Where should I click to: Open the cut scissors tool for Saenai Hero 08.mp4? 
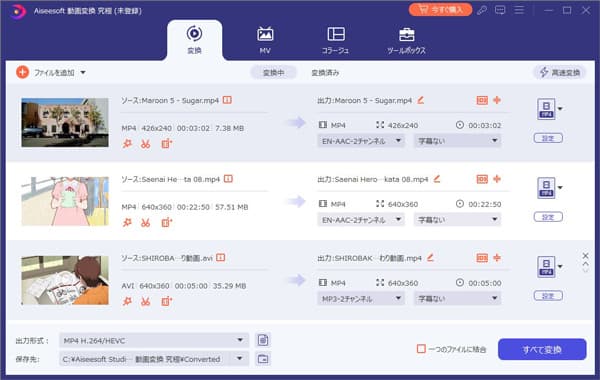point(145,223)
